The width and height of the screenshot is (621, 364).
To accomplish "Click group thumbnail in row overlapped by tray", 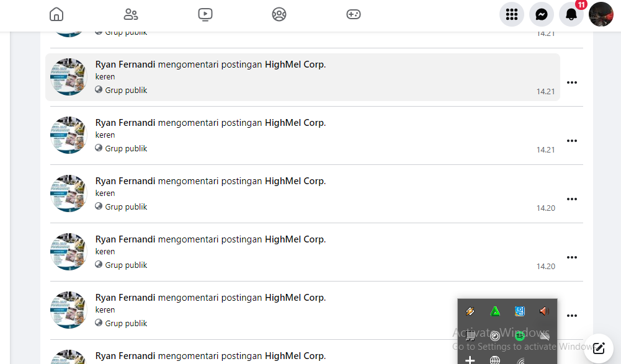I will click(x=68, y=309).
